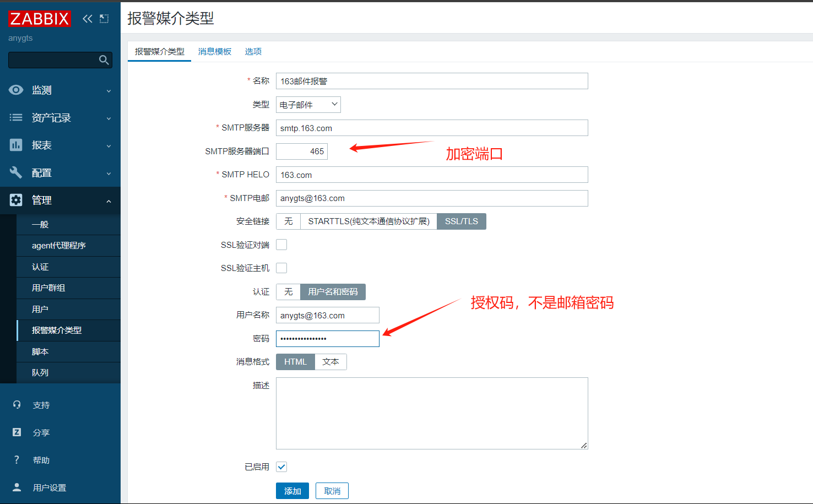Open 监测 menu via eye icon
The width and height of the screenshot is (813, 504).
click(x=16, y=90)
